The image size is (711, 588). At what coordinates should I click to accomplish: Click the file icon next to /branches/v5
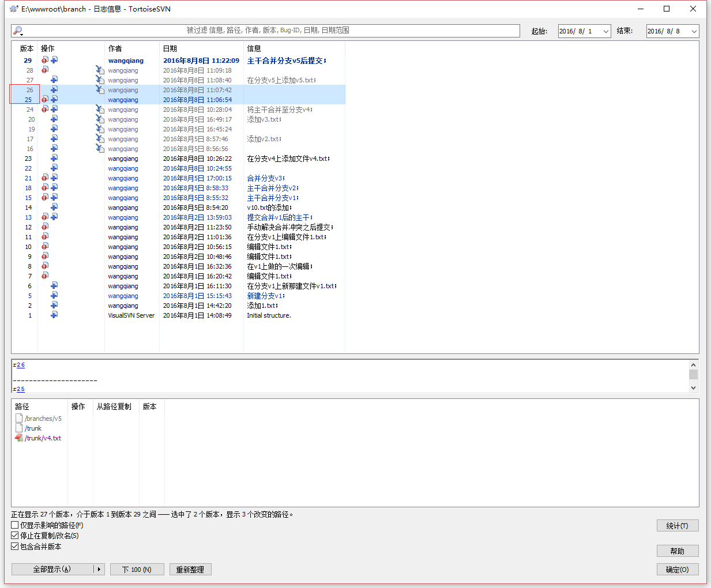coord(19,419)
